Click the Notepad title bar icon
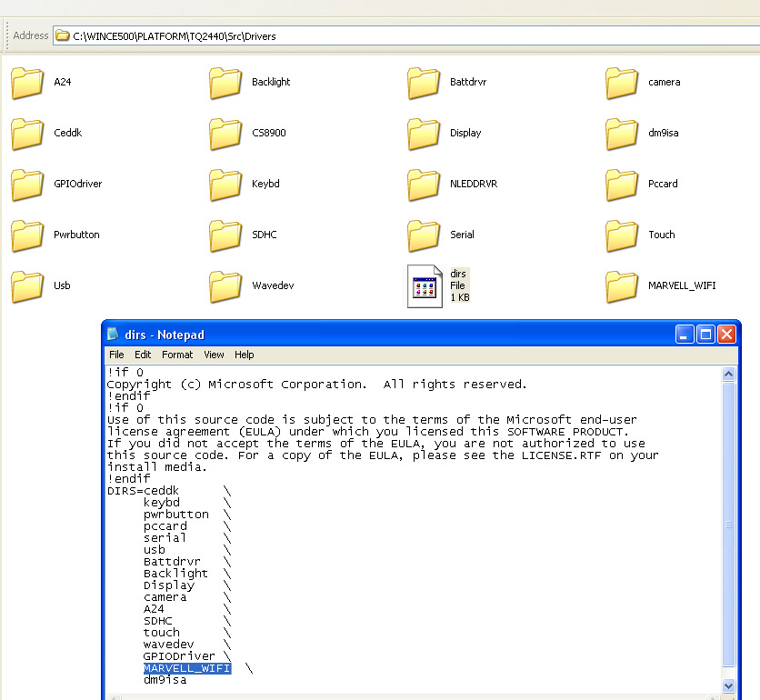Screen dimensions: 760x700 pyautogui.click(x=113, y=334)
